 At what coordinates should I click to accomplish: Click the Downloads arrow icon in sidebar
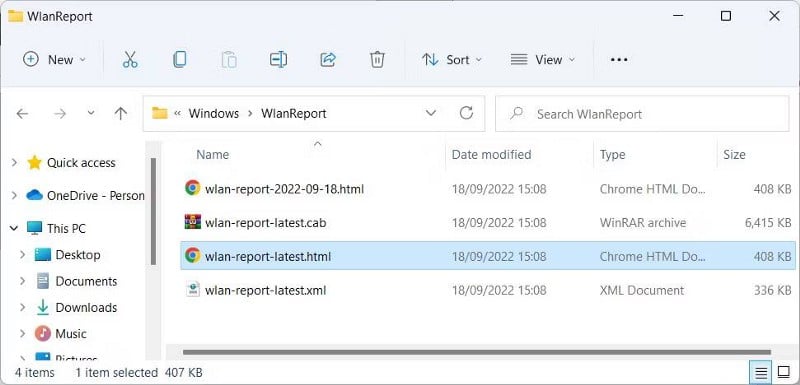coord(43,307)
